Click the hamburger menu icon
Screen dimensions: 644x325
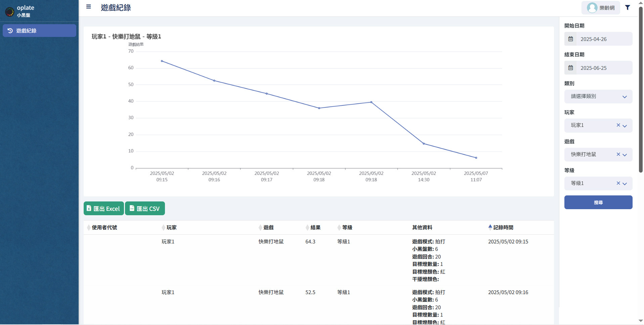(x=88, y=7)
